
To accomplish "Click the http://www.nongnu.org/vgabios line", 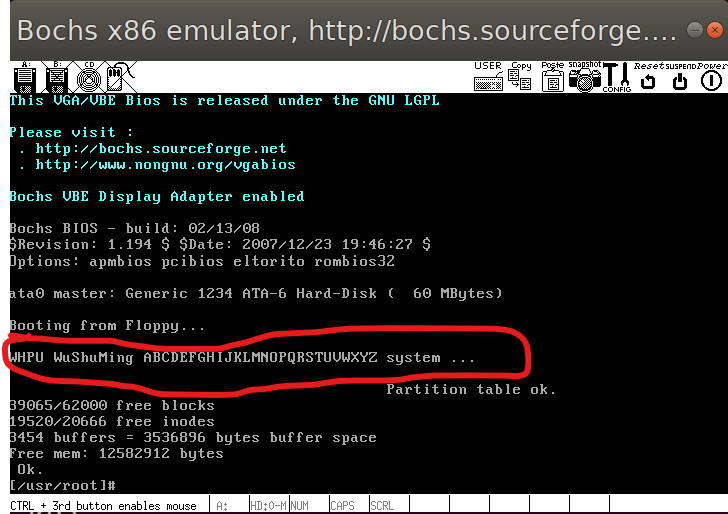I will pyautogui.click(x=165, y=165).
